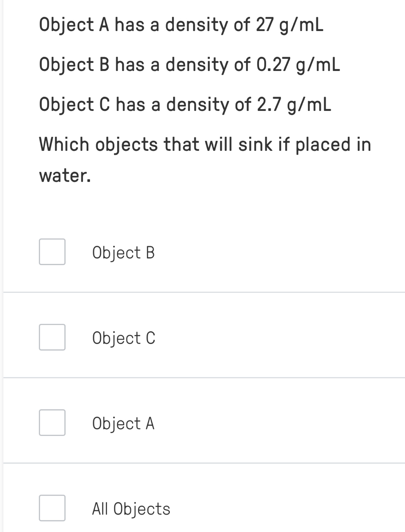Click the Object B answer row
The height and width of the screenshot is (532, 405).
202,253
